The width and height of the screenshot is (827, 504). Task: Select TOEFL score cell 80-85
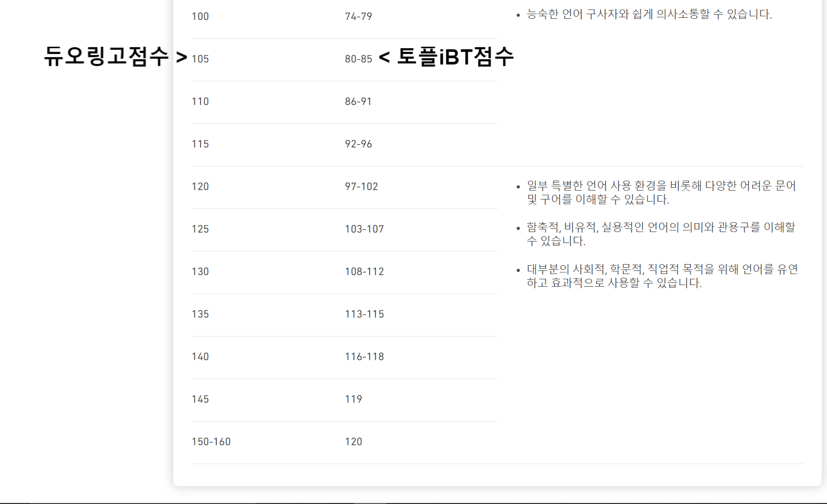coord(359,59)
